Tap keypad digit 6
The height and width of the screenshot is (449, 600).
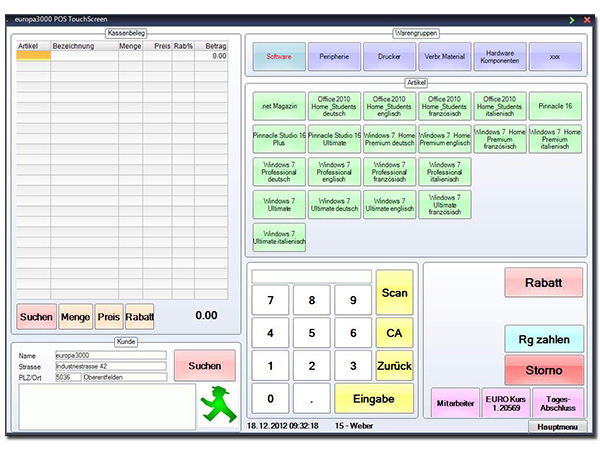(x=353, y=333)
